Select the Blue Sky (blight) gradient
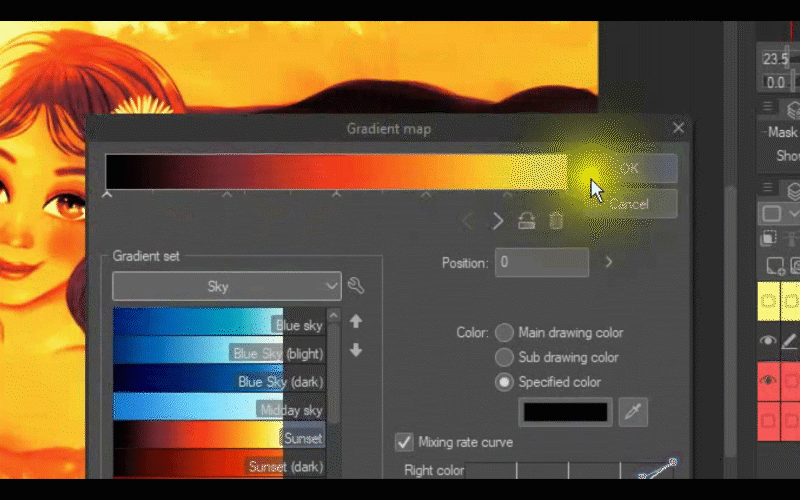800x500 pixels. 219,350
